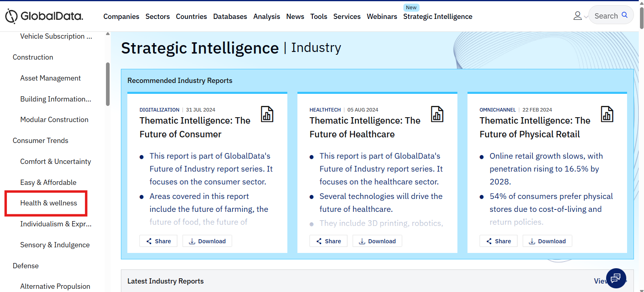Download the Future of Physical Retail report
Viewport: 644px width, 292px height.
tap(547, 241)
